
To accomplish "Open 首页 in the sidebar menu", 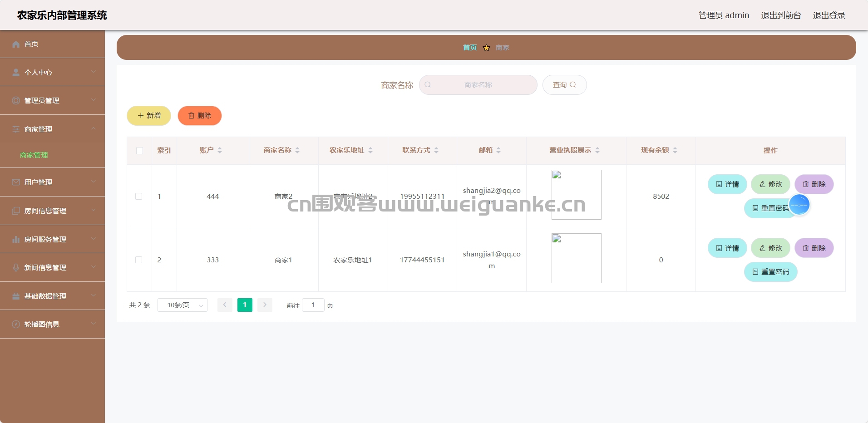I will [x=52, y=44].
